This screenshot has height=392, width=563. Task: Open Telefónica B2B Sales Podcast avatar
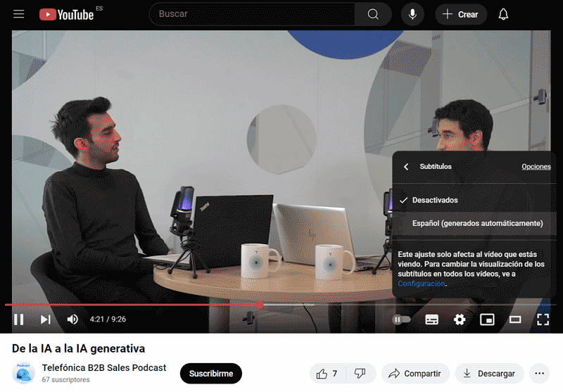23,373
